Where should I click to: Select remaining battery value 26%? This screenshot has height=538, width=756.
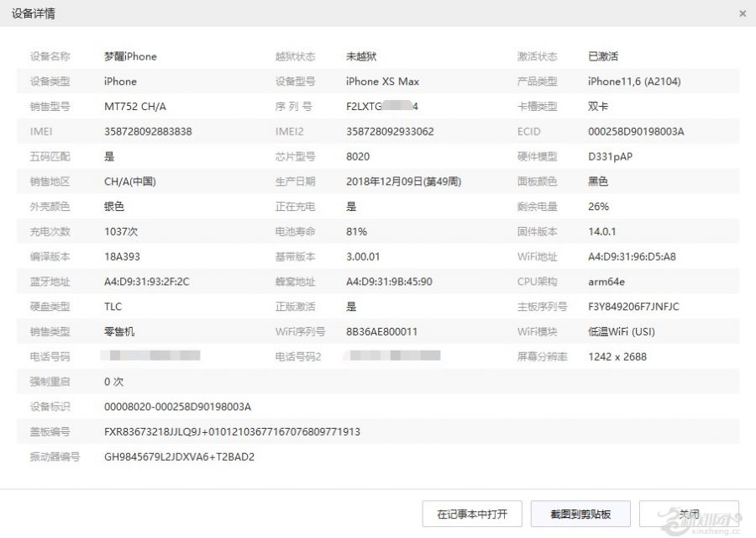[598, 207]
